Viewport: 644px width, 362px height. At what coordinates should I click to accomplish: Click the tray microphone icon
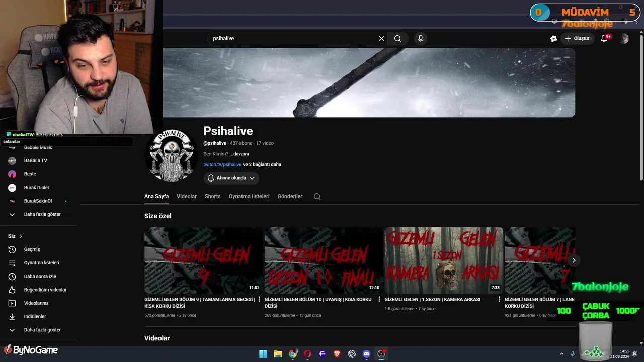tap(573, 354)
